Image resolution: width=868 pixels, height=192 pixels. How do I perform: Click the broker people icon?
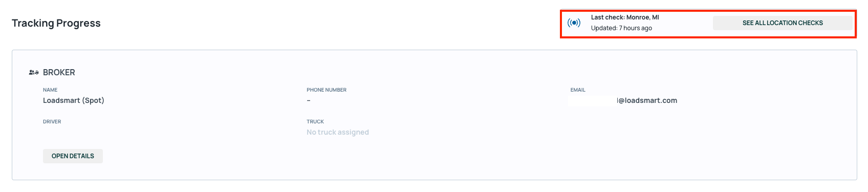click(34, 73)
